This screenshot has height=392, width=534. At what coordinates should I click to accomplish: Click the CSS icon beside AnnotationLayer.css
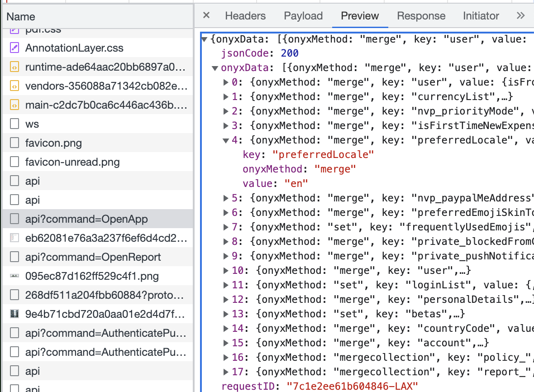[x=14, y=48]
